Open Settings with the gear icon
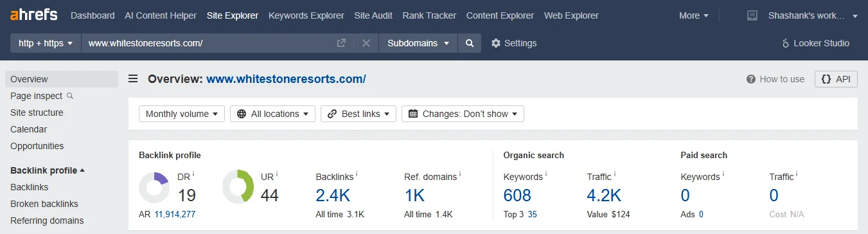 point(514,43)
